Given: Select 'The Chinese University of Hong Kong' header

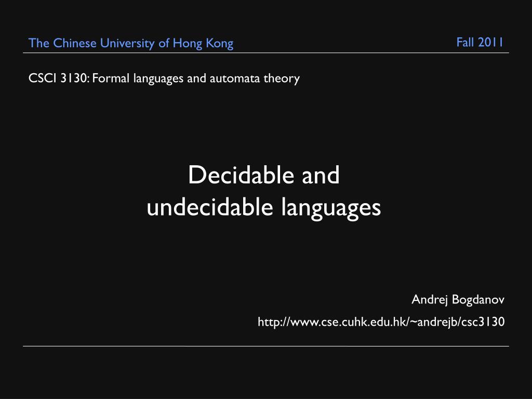Looking at the screenshot, I should point(131,43).
